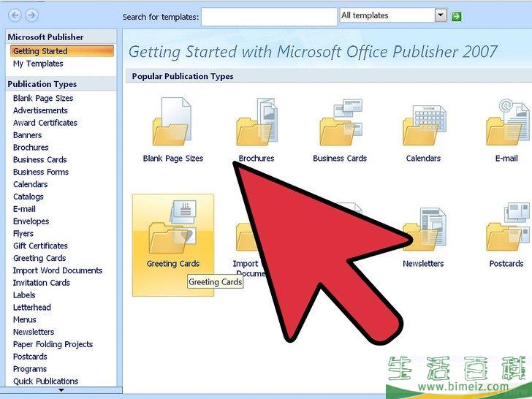Open the Calendars folder icon

(425, 124)
